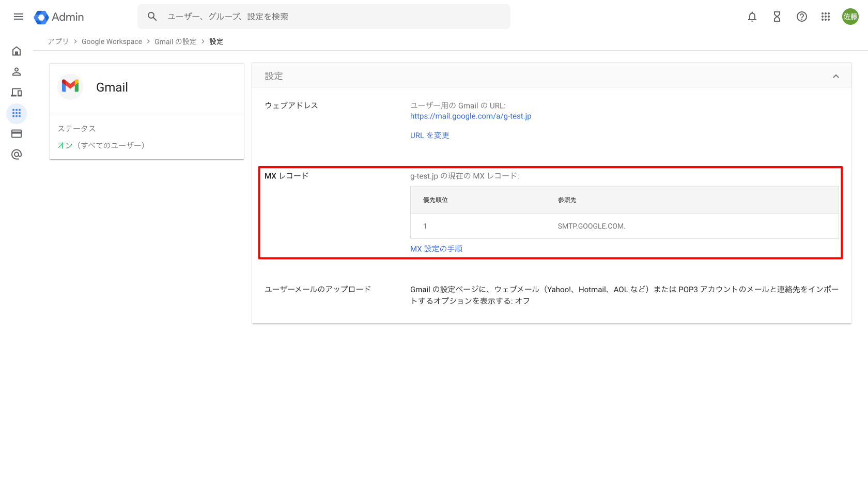
Task: Click the POP3 import option description text
Action: 624,295
